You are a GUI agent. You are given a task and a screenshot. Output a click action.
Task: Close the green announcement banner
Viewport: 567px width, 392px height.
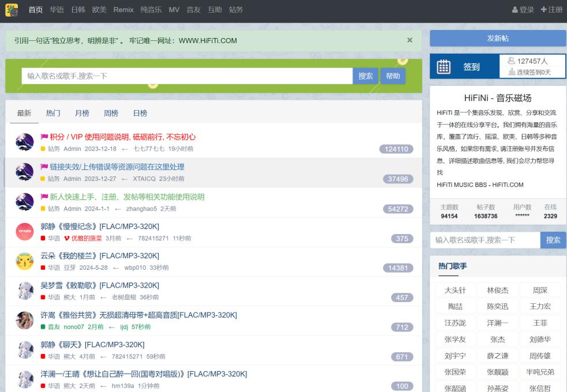point(410,40)
